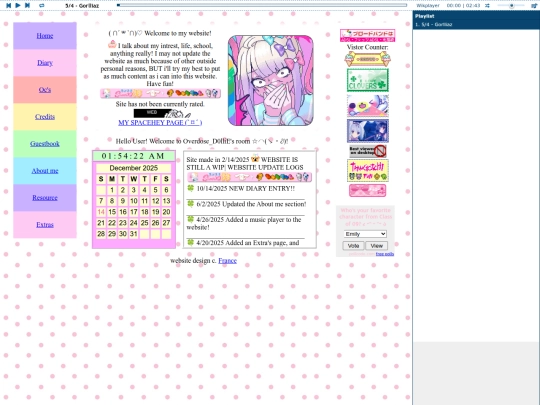Screen dimensions: 540x405
Task: Click the bee icon in update log header
Action: pos(255,159)
